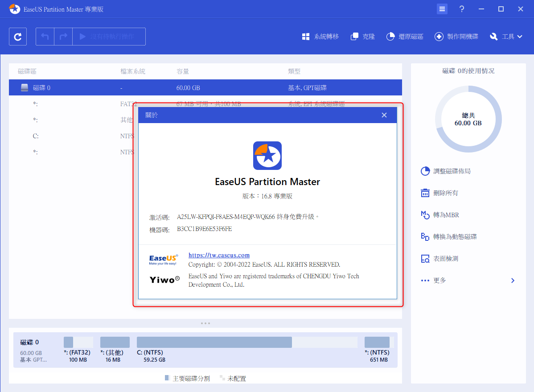Screen dimensions: 534x392
Task: Click the 容量 column header
Action: coord(183,71)
